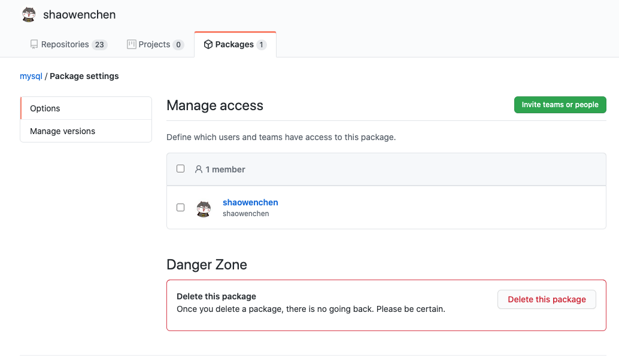Check the box next to member shaowenchen
Screen dimensions: 619x364
180,208
